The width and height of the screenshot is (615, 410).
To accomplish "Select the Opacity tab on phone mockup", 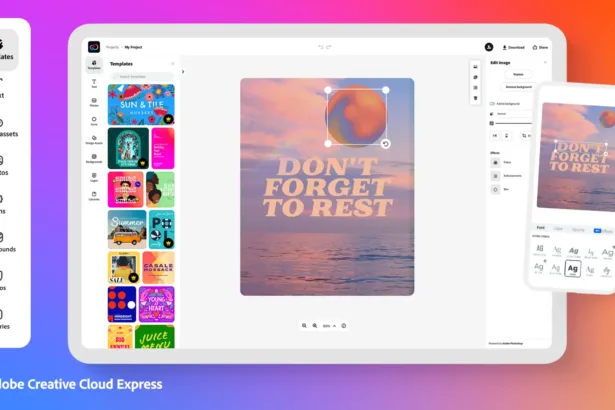I will tap(578, 230).
